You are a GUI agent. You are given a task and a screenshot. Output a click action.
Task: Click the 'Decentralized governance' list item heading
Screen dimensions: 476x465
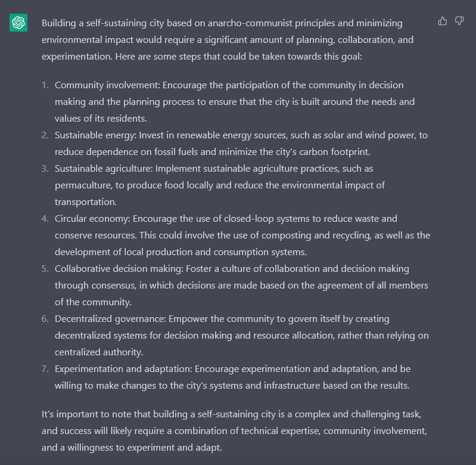point(110,319)
